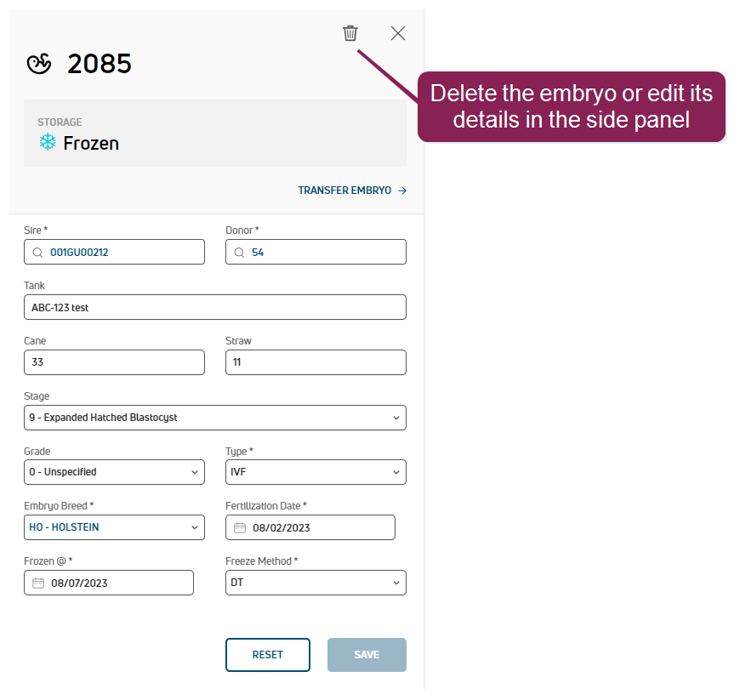Click the trash can delete icon
Image resolution: width=740 pixels, height=700 pixels.
(350, 33)
